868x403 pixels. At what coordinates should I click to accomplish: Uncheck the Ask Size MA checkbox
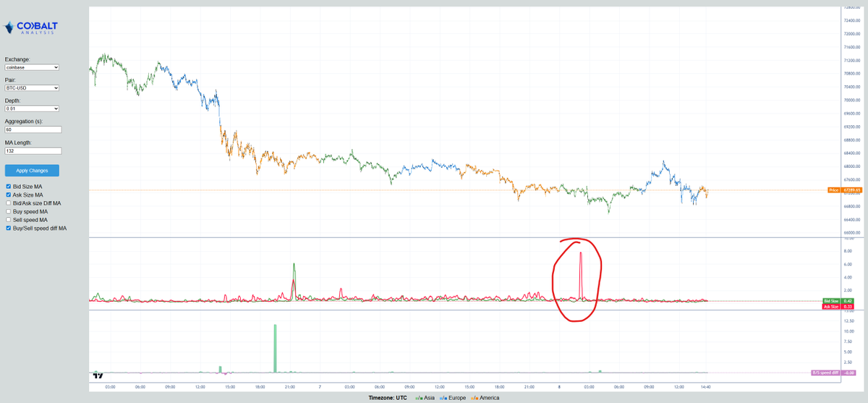9,195
